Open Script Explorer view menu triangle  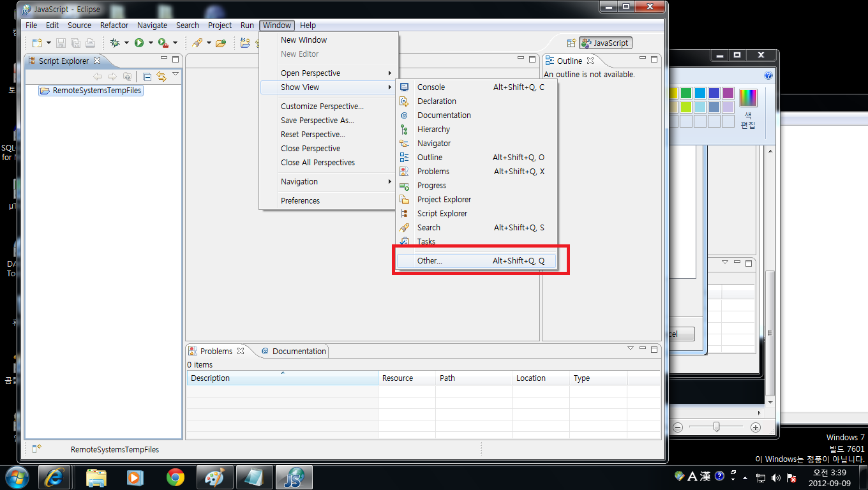(176, 75)
